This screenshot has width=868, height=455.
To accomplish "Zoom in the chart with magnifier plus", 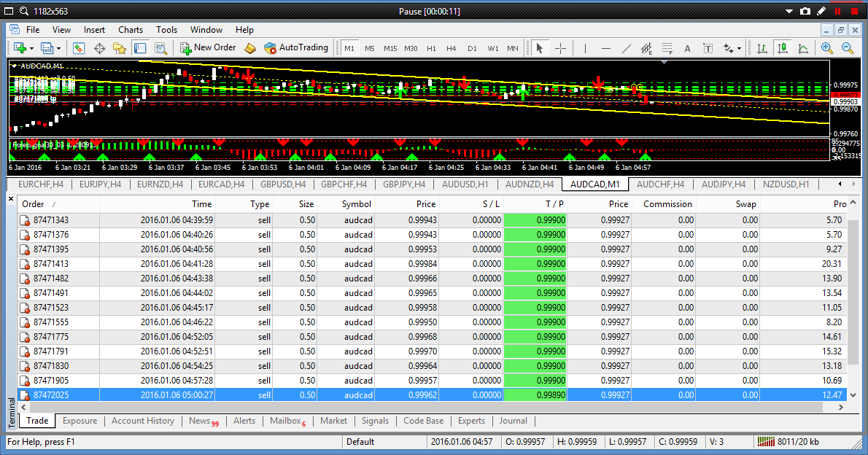I will [827, 48].
